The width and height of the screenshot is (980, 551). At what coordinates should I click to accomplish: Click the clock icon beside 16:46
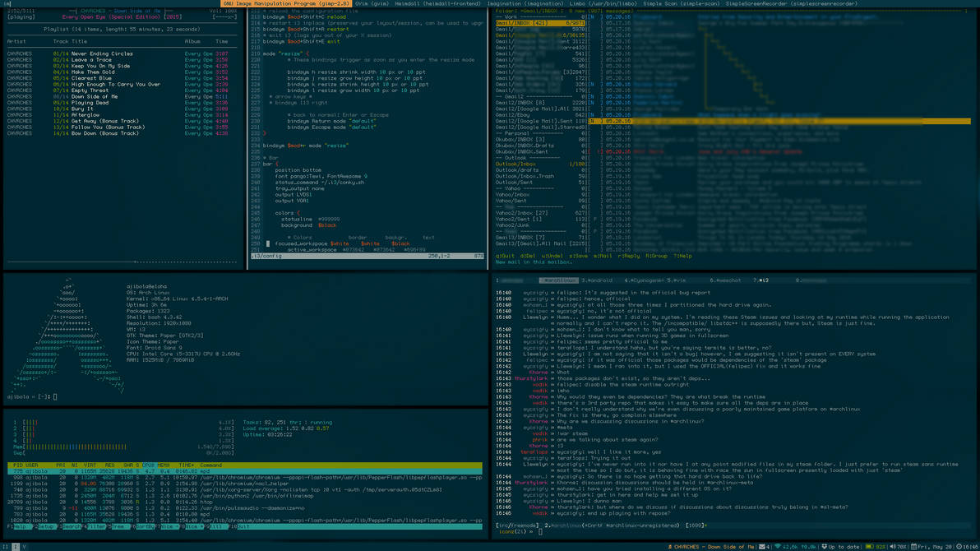[x=959, y=547]
